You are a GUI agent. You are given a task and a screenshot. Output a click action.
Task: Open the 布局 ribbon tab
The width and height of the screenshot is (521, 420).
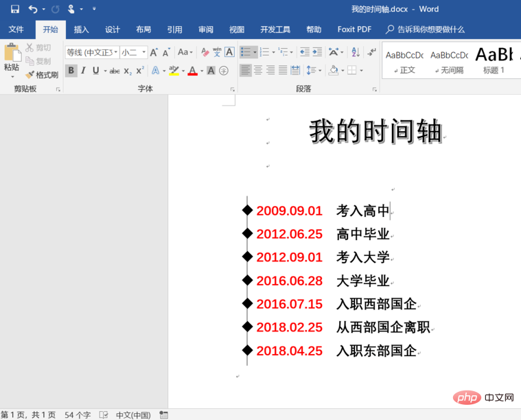click(x=143, y=30)
